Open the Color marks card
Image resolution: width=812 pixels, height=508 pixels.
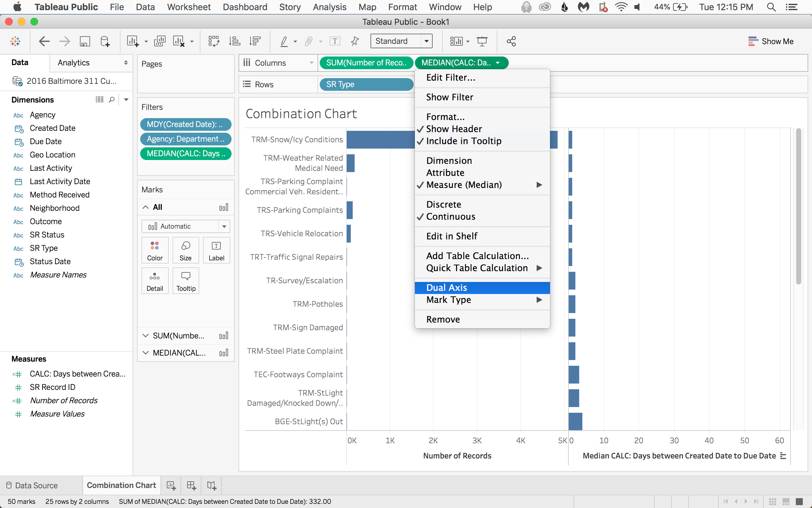[x=155, y=251]
